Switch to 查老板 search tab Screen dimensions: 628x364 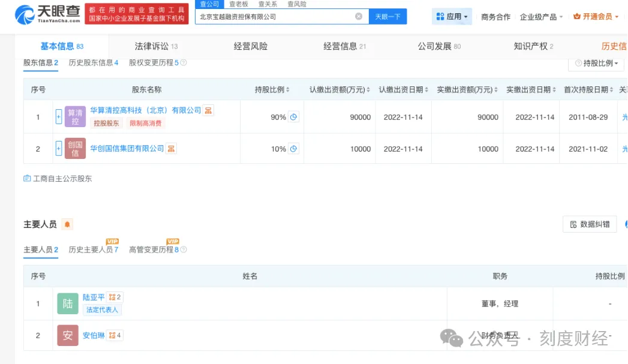click(239, 4)
